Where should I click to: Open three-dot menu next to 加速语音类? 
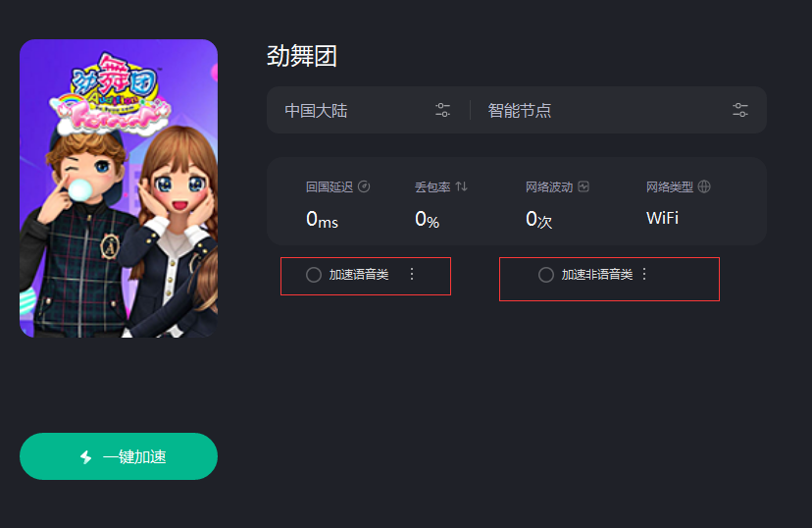pos(412,274)
